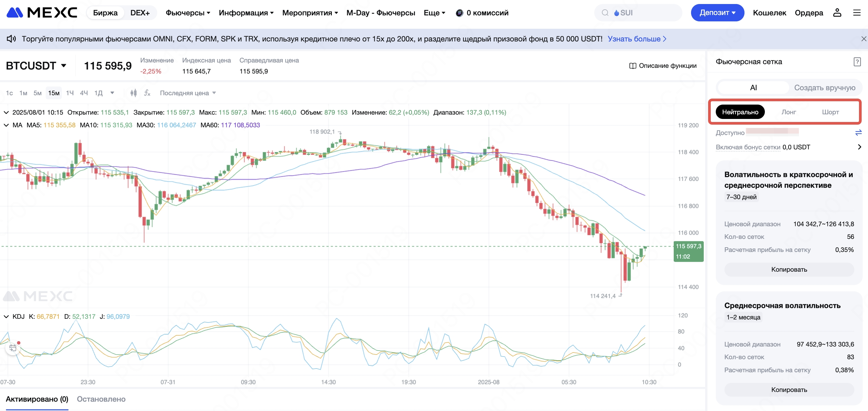Open Описание функции book icon
The width and height of the screenshot is (868, 411).
[x=632, y=66]
